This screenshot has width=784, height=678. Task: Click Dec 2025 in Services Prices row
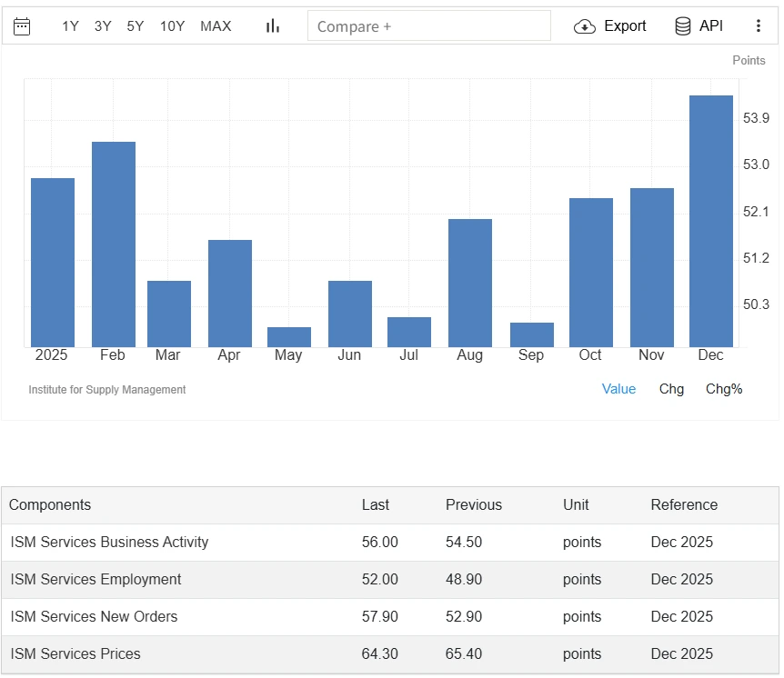(x=681, y=653)
